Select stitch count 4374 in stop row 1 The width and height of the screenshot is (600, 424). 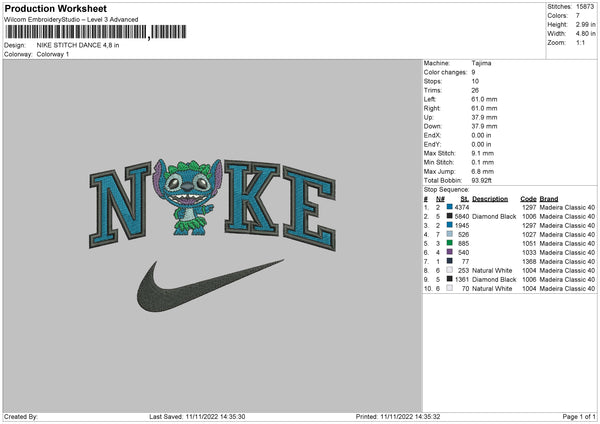tap(462, 207)
